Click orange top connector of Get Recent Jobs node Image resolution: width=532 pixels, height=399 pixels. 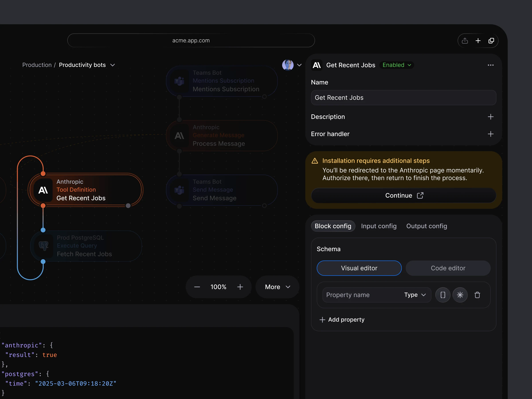[43, 174]
